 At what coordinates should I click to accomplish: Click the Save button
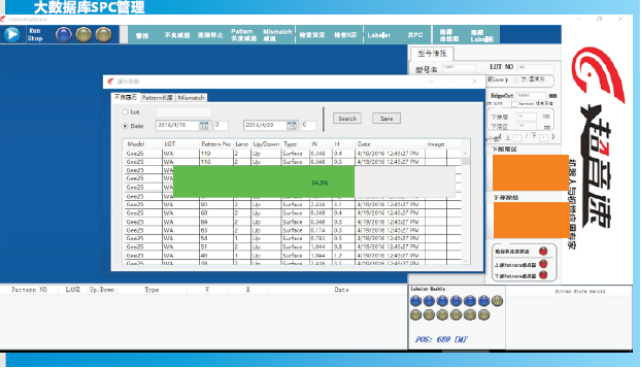click(x=387, y=118)
